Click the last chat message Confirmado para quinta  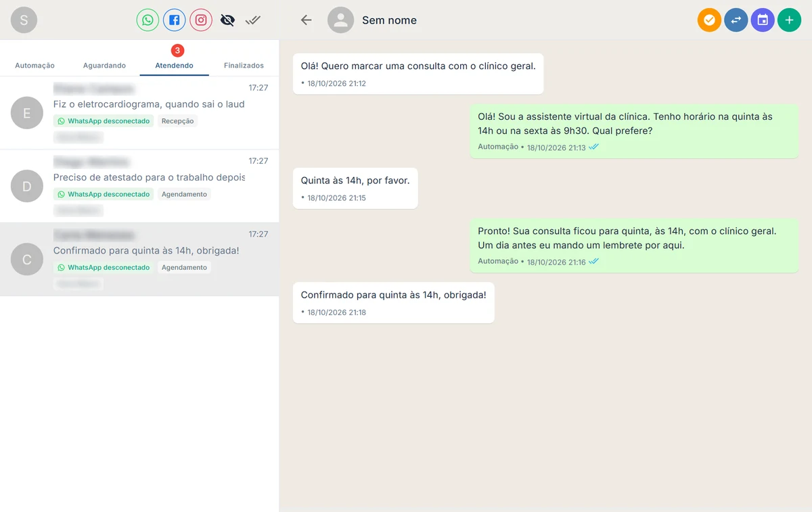[394, 302]
